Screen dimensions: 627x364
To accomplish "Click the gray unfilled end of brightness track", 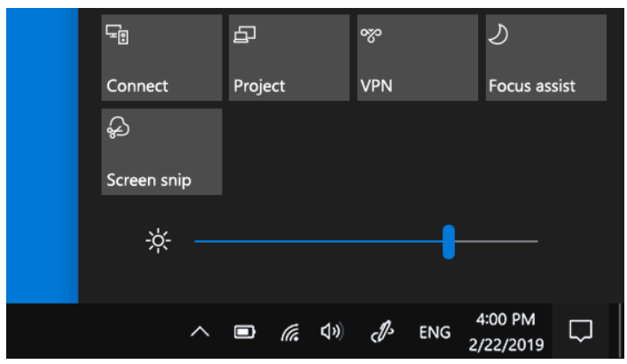I will 497,241.
